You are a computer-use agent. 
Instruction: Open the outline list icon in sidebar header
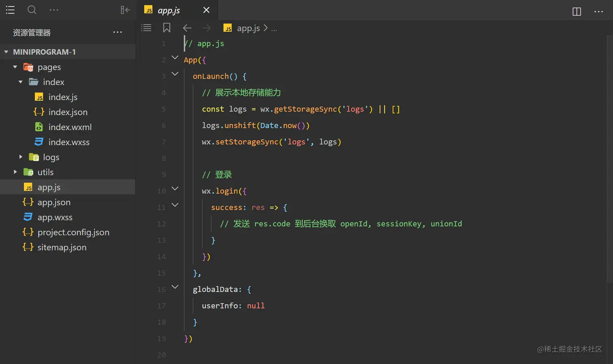10,10
